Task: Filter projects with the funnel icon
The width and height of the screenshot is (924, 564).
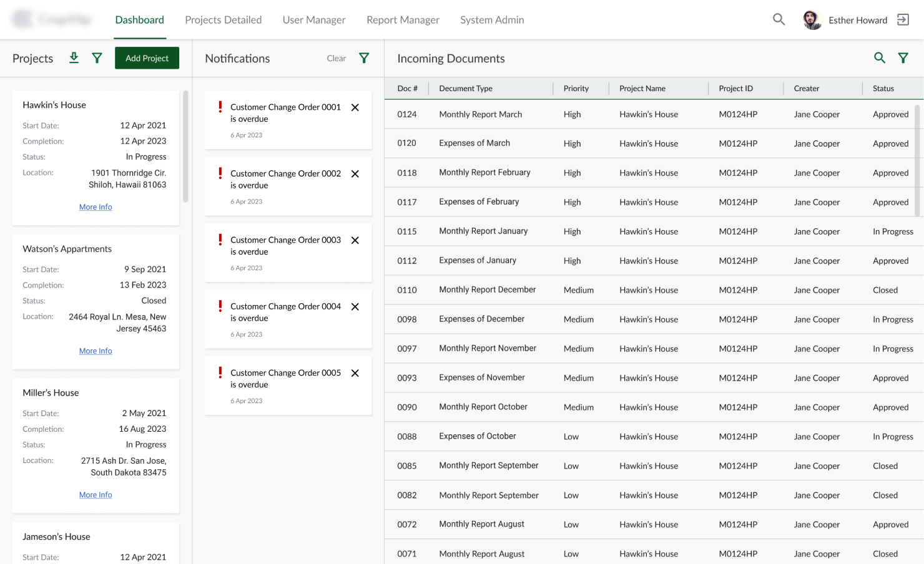Action: 97,58
